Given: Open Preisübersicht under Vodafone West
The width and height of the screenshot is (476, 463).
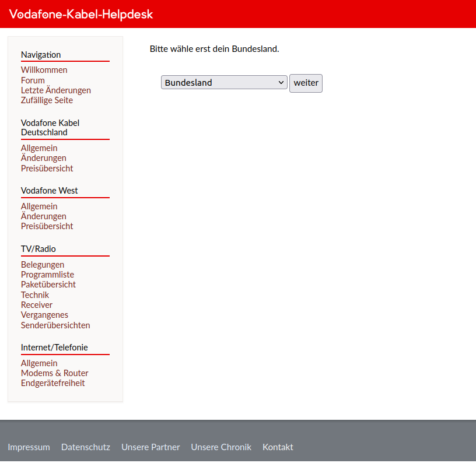Looking at the screenshot, I should coord(47,226).
